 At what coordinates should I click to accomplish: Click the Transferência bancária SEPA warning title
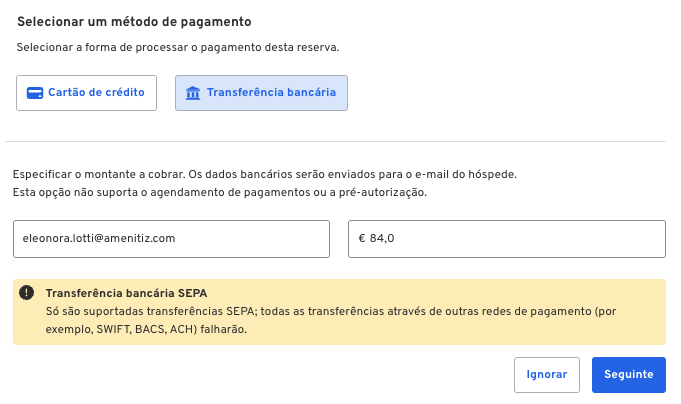coord(126,293)
